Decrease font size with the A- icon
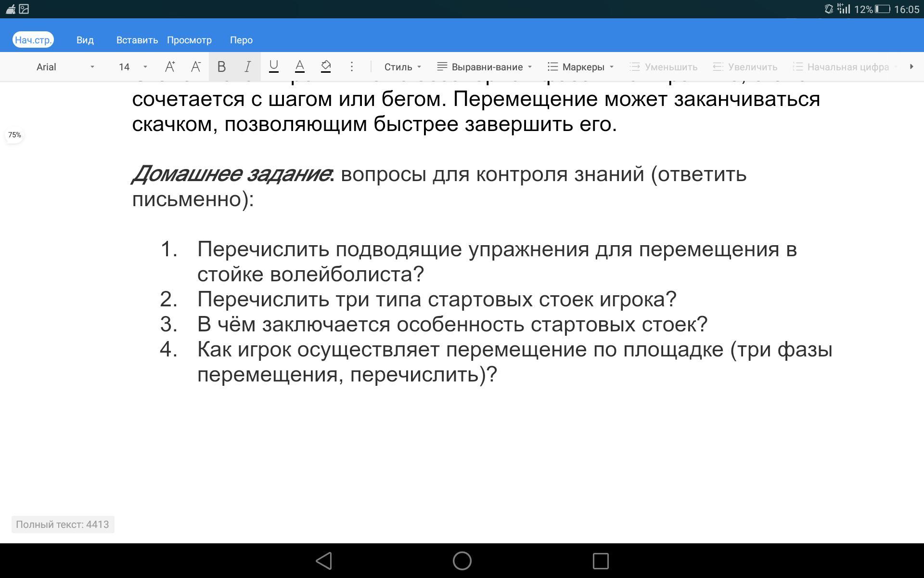Screen dimensions: 924x578 point(195,66)
